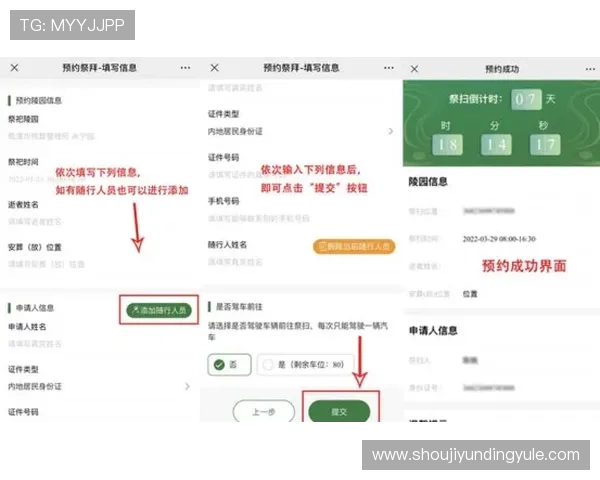This screenshot has width=600, height=480.
Task: Go back with the 上一步 button
Action: point(264,411)
